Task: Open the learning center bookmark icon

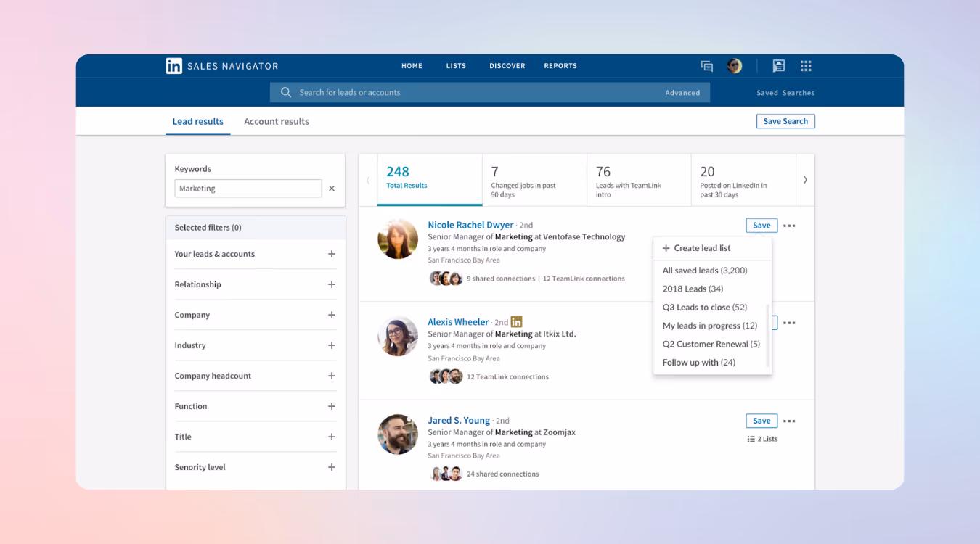Action: pos(778,66)
